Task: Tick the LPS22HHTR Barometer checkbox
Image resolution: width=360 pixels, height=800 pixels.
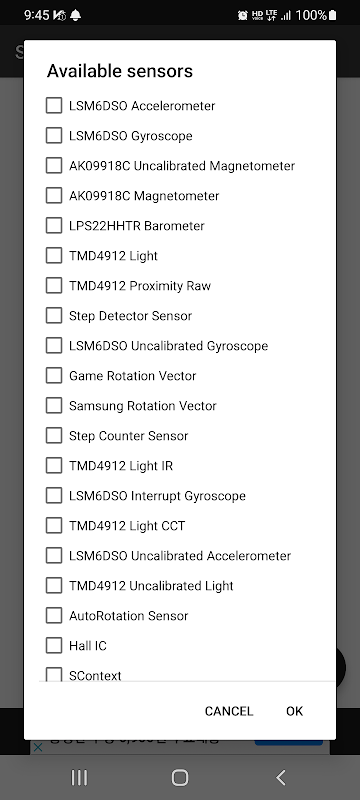Action: coord(54,226)
